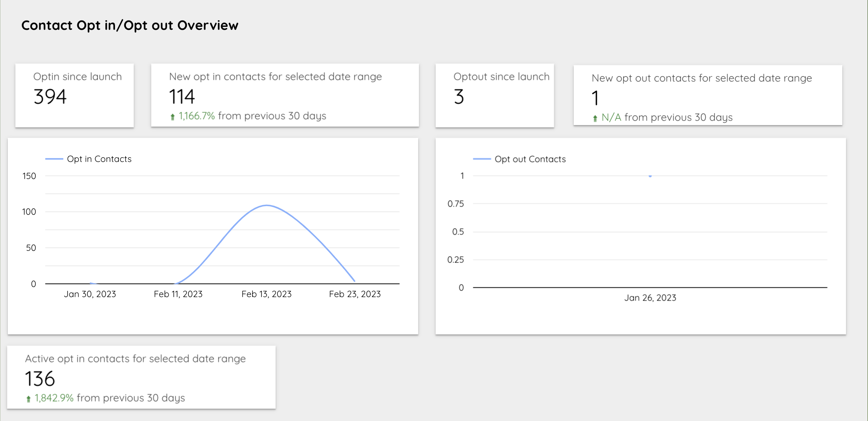Click the 0.5 y-axis label on the opt-out chart
Screen dimensions: 868x421
pos(458,232)
